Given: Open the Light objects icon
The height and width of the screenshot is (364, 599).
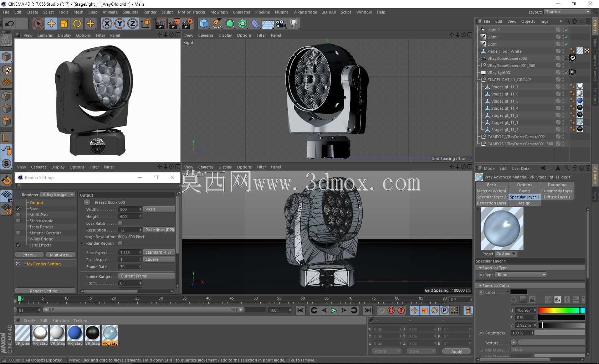Looking at the screenshot, I should click(x=294, y=24).
